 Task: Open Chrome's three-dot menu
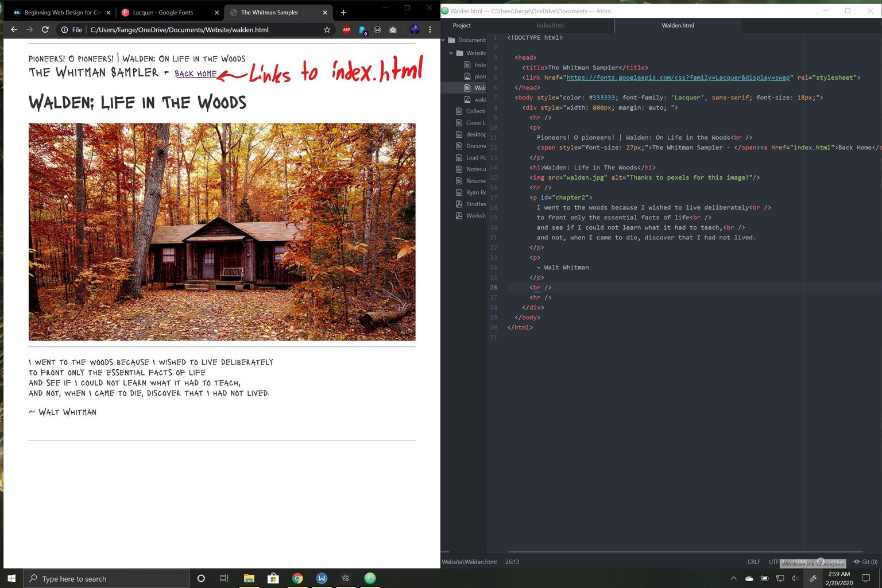click(430, 30)
